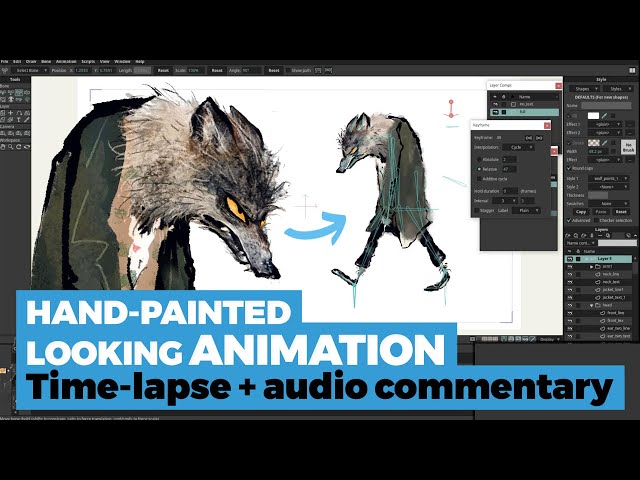Toggle visibility of jacket_line1 layer
Image resolution: width=640 pixels, height=480 pixels.
570,290
